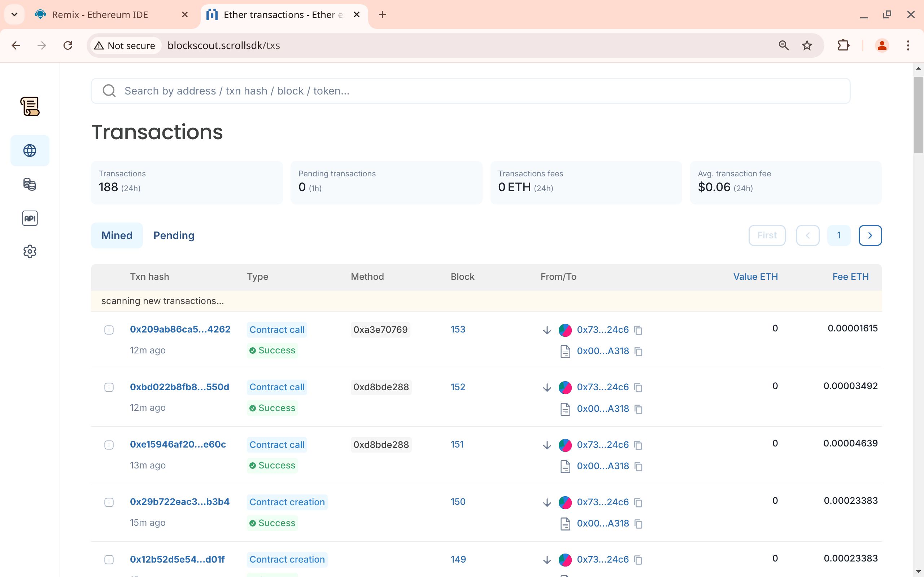
Task: Click the settings gear icon in sidebar
Action: pyautogui.click(x=30, y=251)
